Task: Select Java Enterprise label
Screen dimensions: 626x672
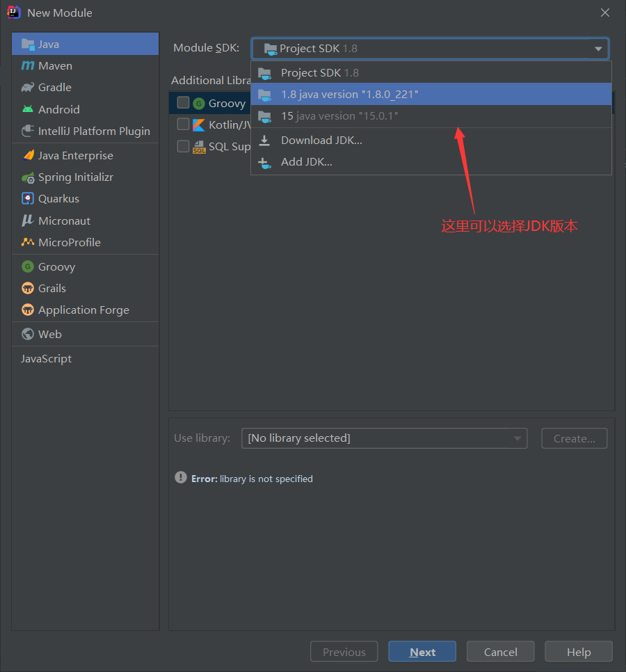Action: coord(76,155)
